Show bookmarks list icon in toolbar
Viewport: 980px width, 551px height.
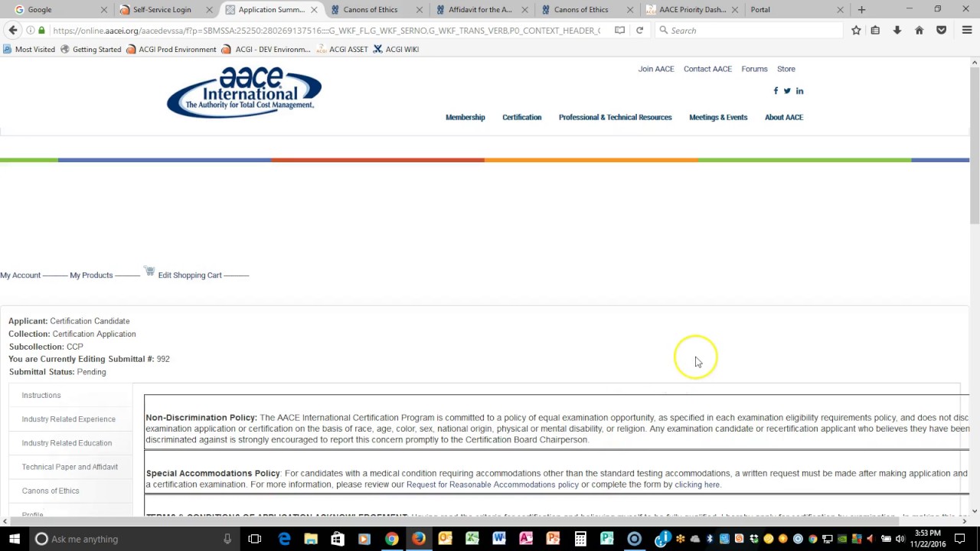[x=875, y=30]
